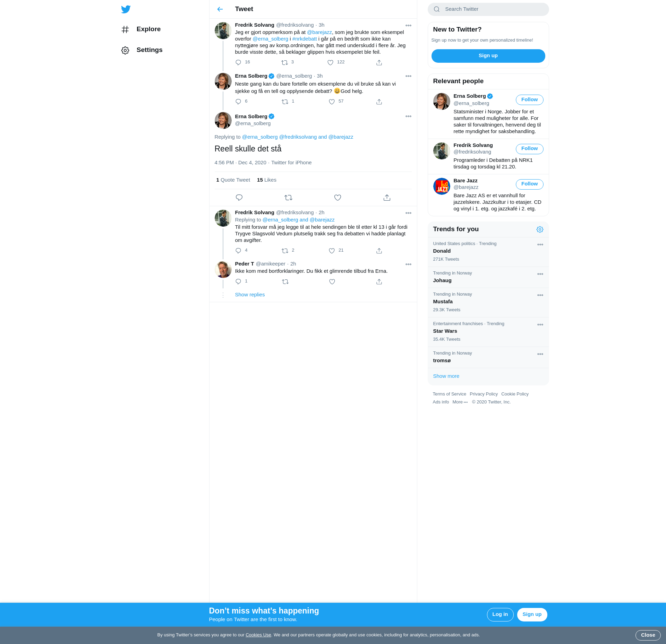Open Privacy Policy
This screenshot has width=666, height=644.
(484, 394)
